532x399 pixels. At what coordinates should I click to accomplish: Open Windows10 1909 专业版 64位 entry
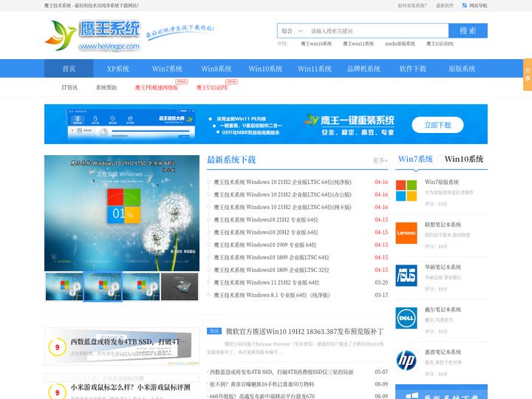click(x=265, y=245)
